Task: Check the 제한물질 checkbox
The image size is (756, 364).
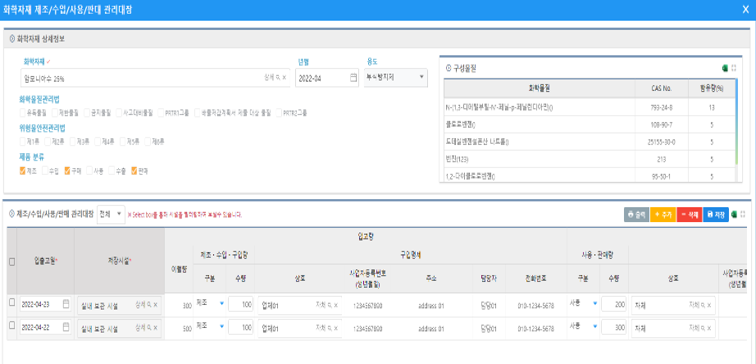Action: pyautogui.click(x=54, y=113)
